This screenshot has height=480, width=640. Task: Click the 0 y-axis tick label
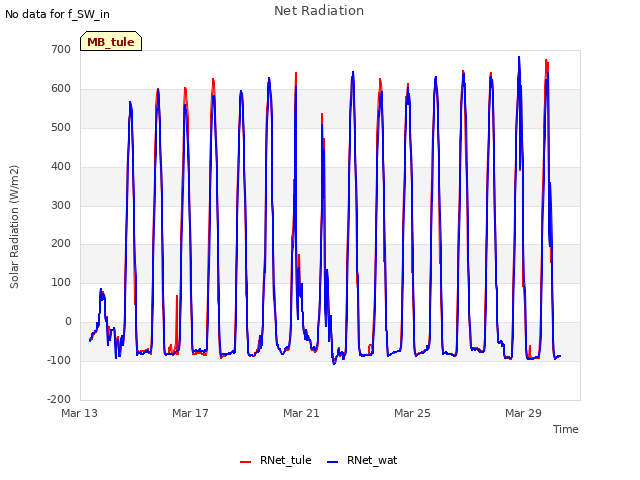tap(68, 322)
